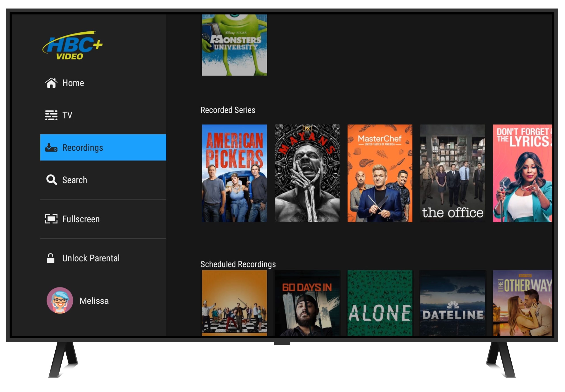Open Mayans recorded series poster
This screenshot has height=392, width=565.
coord(307,174)
